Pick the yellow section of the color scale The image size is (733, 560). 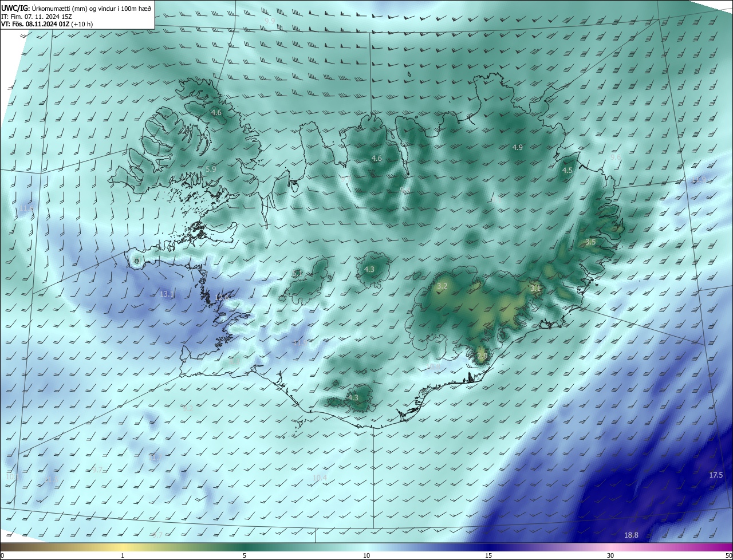tap(123, 547)
